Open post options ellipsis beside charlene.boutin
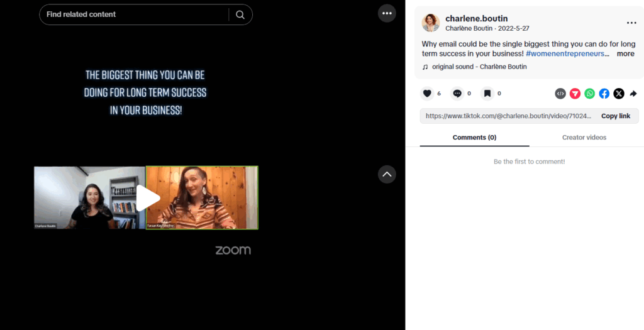644x330 pixels. 631,23
